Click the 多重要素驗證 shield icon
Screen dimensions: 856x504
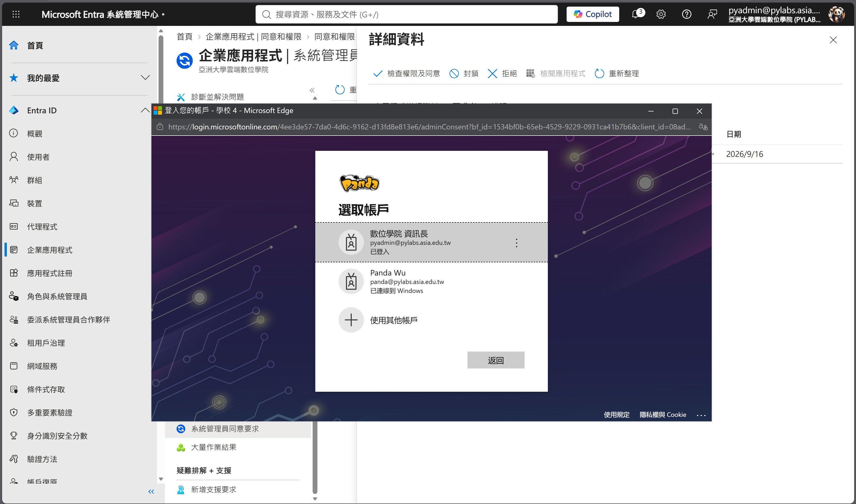tap(14, 412)
